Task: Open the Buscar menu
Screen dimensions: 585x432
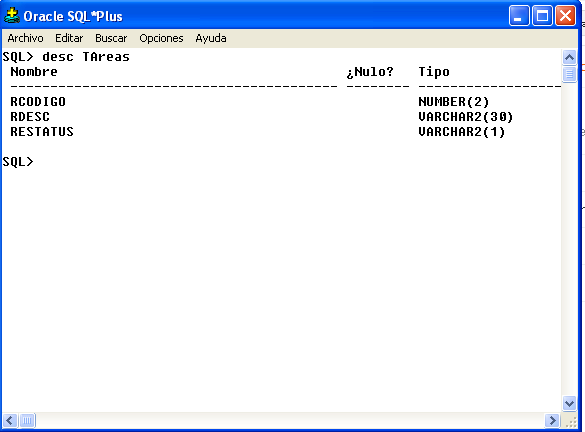Action: 111,38
